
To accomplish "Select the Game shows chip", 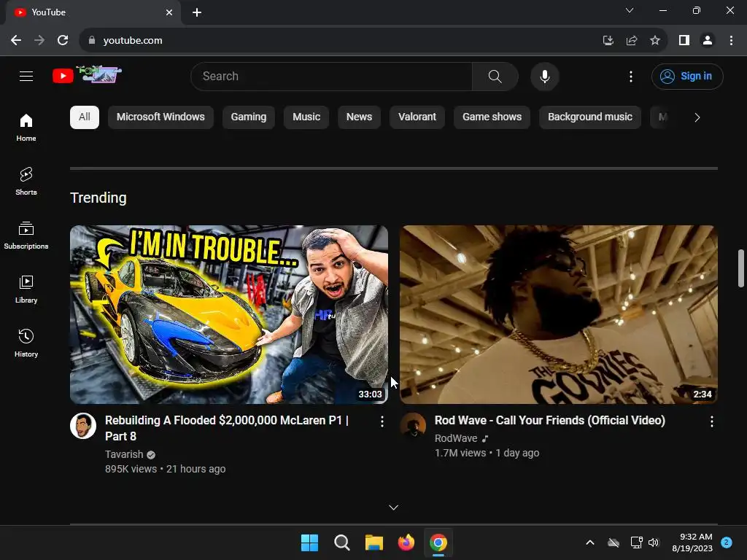I will coord(492,117).
